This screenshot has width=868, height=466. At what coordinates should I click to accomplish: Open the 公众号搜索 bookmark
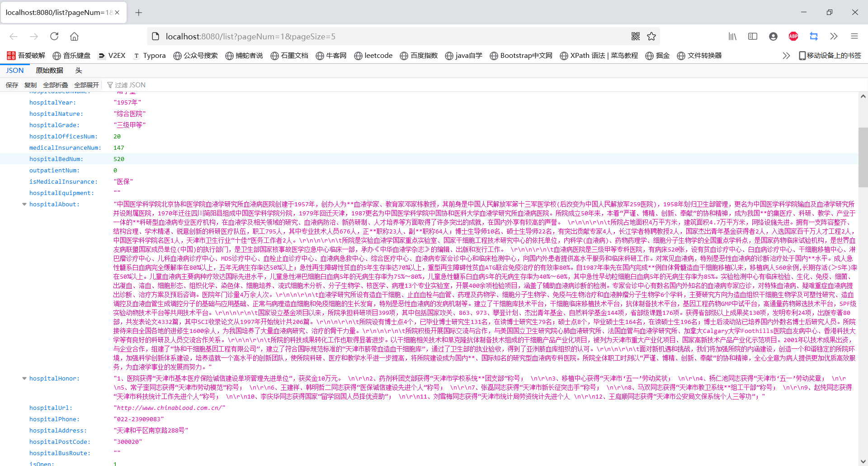tap(195, 55)
